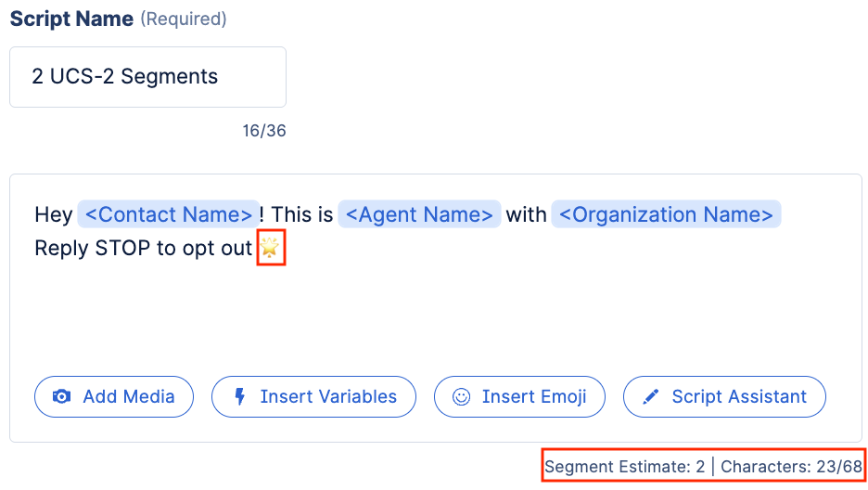Image resolution: width=868 pixels, height=490 pixels.
Task: Click the Script Name heading label
Action: 71,19
